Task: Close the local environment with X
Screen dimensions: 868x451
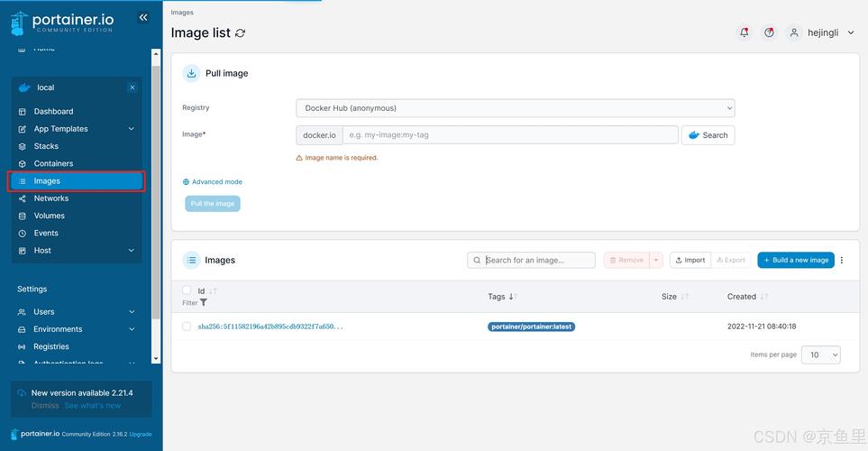Action: (x=132, y=87)
